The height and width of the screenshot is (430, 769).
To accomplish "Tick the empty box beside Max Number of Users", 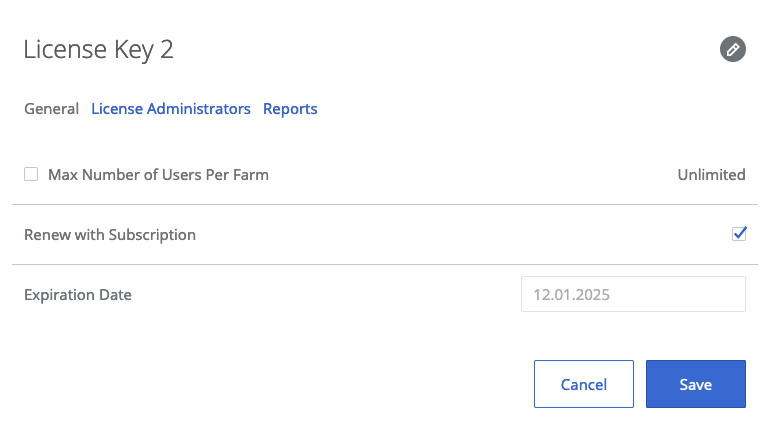I will click(31, 174).
